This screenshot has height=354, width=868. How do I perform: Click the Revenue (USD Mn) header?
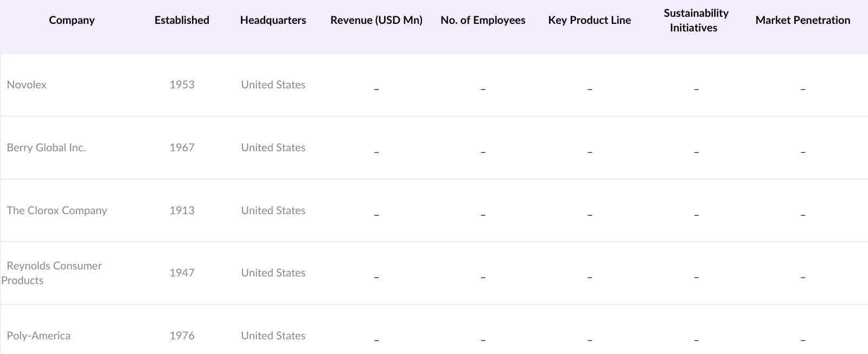click(x=376, y=21)
